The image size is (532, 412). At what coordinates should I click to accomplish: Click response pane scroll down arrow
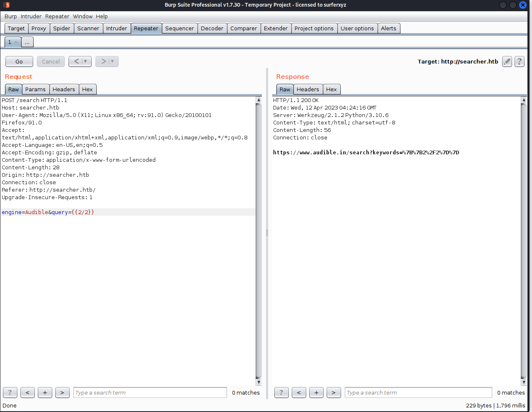pos(524,382)
